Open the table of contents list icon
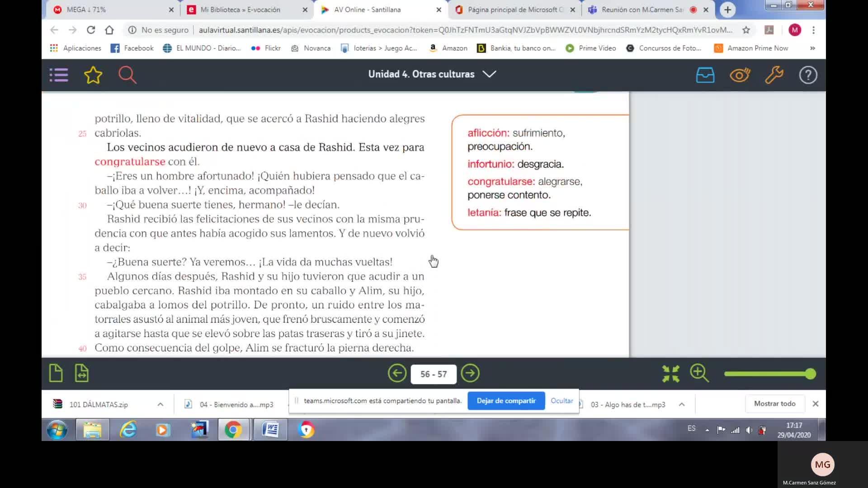Screen dimensions: 868x488 [x=59, y=75]
